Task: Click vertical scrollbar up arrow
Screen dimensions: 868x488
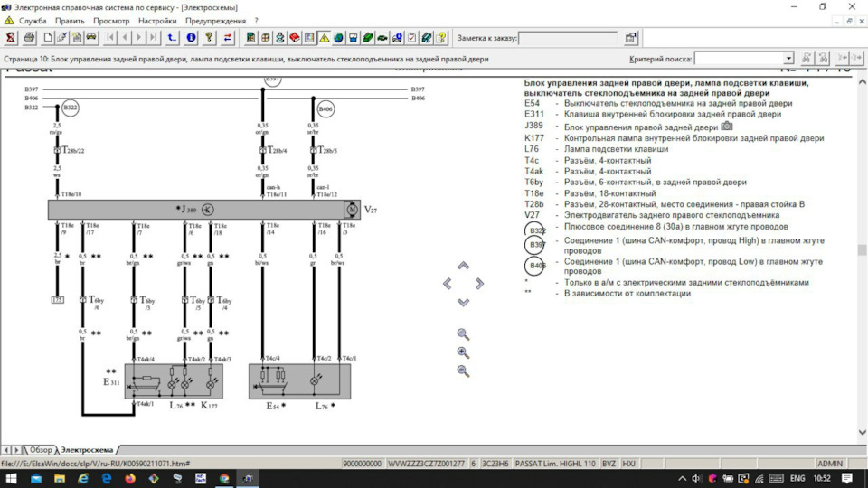Action: (x=862, y=82)
